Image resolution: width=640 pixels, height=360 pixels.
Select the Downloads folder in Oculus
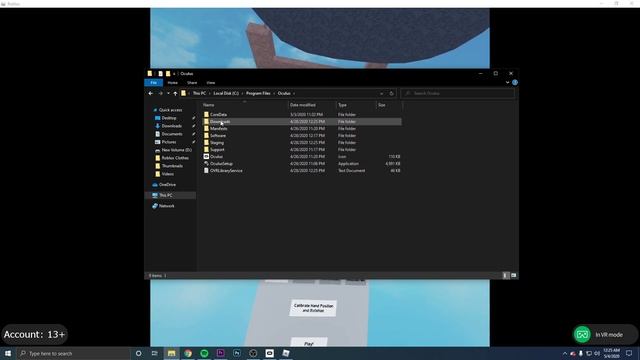pos(220,122)
